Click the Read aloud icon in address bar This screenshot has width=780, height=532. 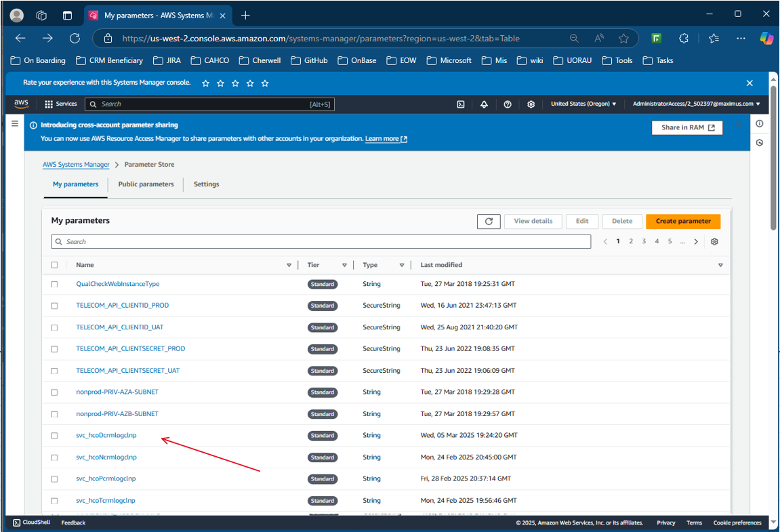point(599,39)
